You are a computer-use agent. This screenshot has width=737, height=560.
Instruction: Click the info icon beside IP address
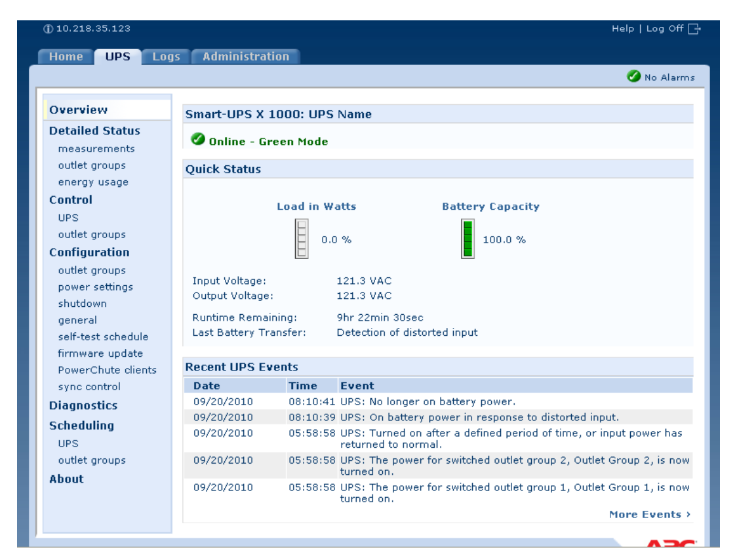click(x=48, y=29)
